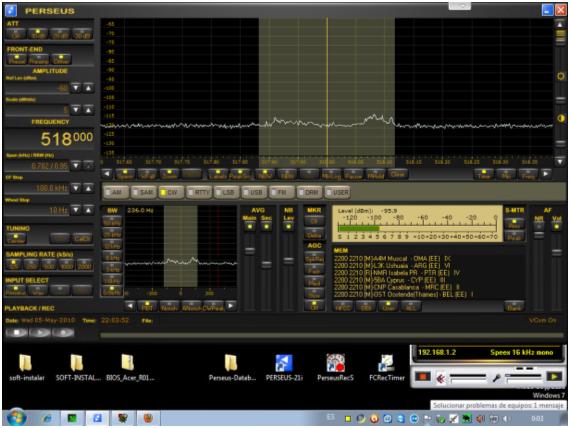Increase the Wheel Step 10 Hz value
The height and width of the screenshot is (428, 571).
[x=88, y=210]
